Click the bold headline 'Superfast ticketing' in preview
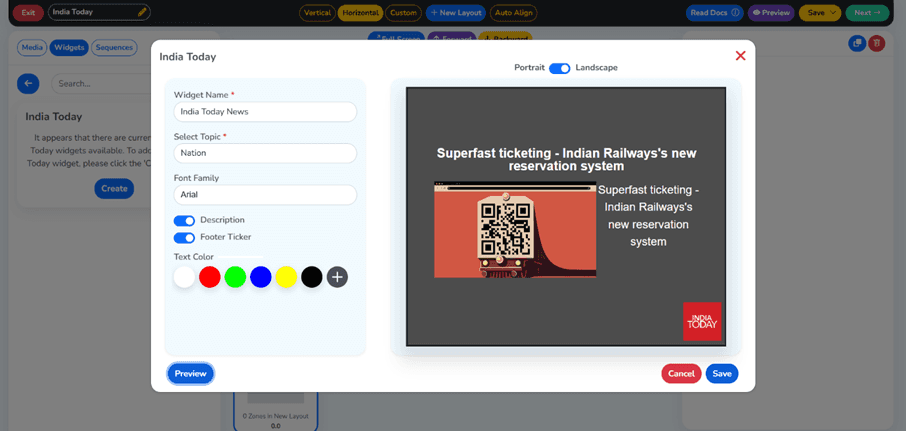Image resolution: width=906 pixels, height=431 pixels. pyautogui.click(x=566, y=159)
